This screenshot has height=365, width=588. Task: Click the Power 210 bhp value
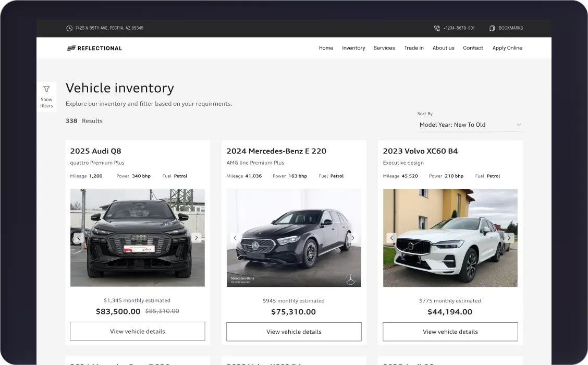click(x=454, y=176)
